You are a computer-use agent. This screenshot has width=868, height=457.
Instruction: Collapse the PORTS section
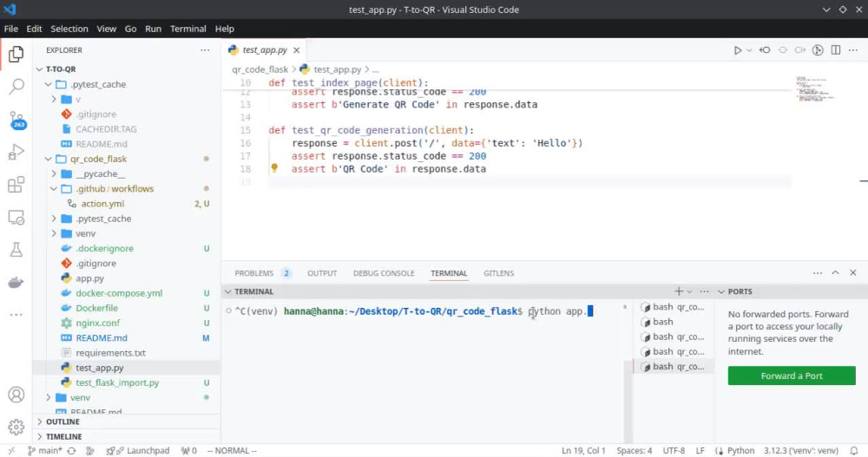[x=721, y=291]
